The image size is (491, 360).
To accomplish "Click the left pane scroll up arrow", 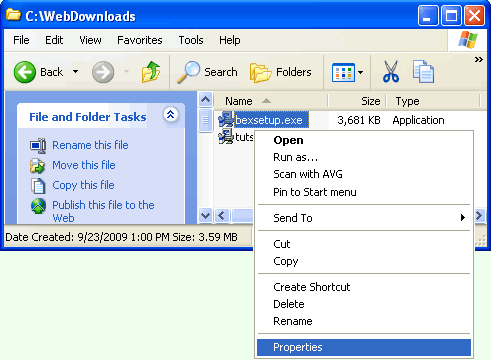I will pyautogui.click(x=206, y=99).
